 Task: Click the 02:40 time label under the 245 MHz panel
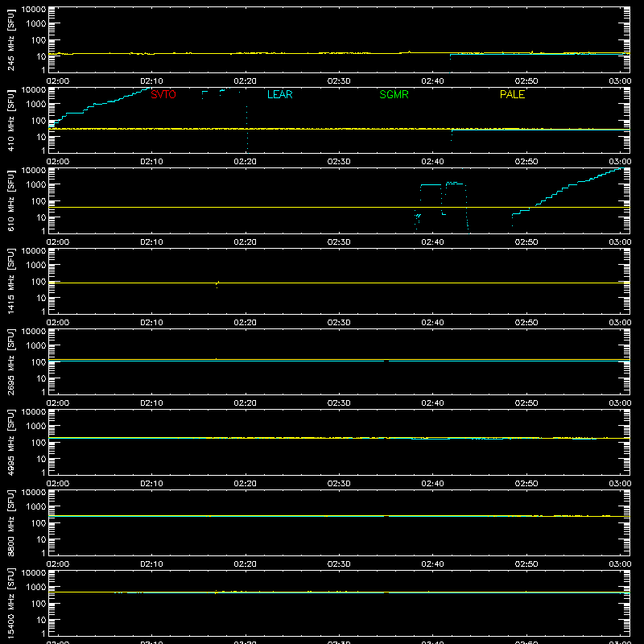click(x=432, y=81)
